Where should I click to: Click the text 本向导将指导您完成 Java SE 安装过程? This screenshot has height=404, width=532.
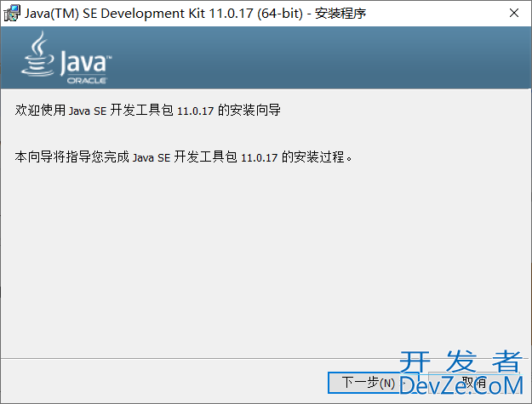[183, 157]
